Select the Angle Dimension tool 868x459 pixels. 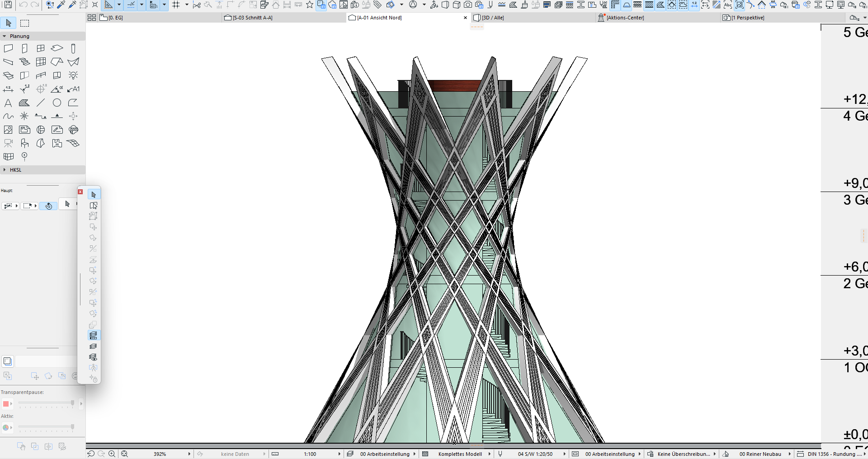[57, 89]
